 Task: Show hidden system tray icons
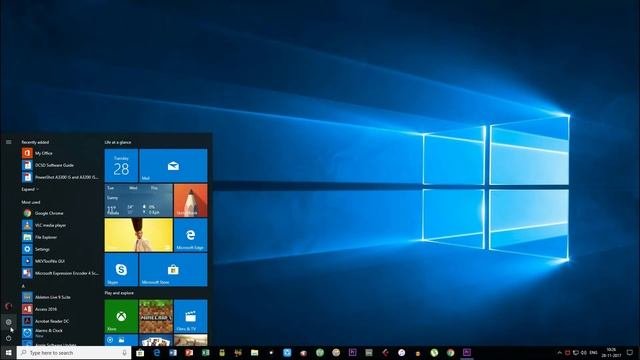[x=560, y=353]
